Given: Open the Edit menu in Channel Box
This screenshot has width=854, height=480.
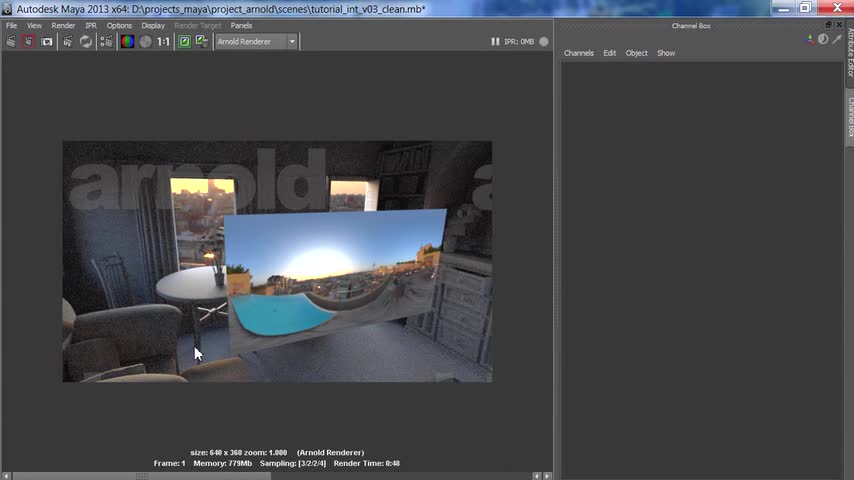Looking at the screenshot, I should click(x=609, y=53).
